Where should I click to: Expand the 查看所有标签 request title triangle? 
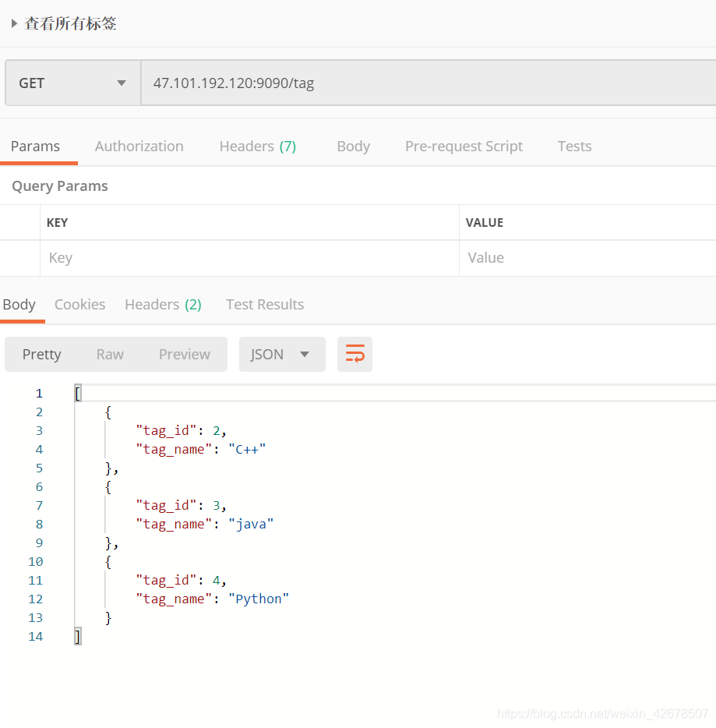pyautogui.click(x=14, y=23)
